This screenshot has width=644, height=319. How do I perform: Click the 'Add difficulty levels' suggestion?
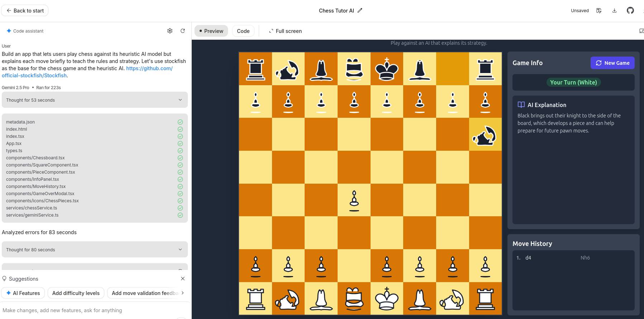[x=76, y=293]
